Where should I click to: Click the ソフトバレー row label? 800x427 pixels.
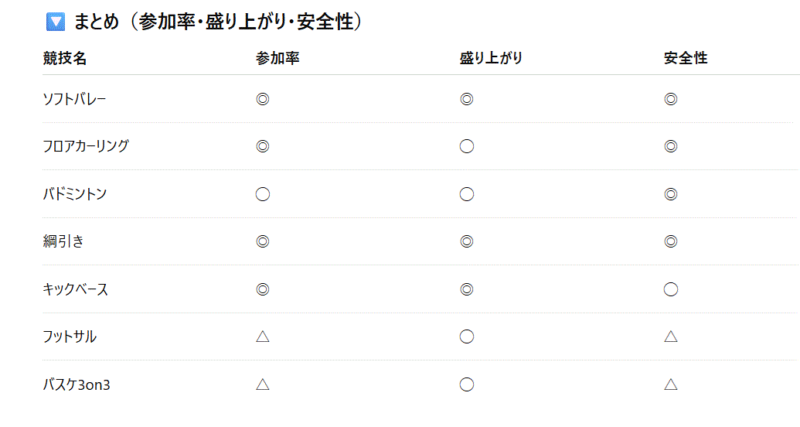coord(74,99)
